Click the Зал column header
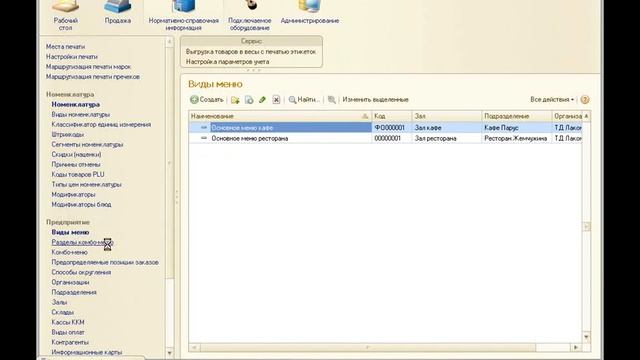Viewport: 640px width, 360px height. [447, 116]
